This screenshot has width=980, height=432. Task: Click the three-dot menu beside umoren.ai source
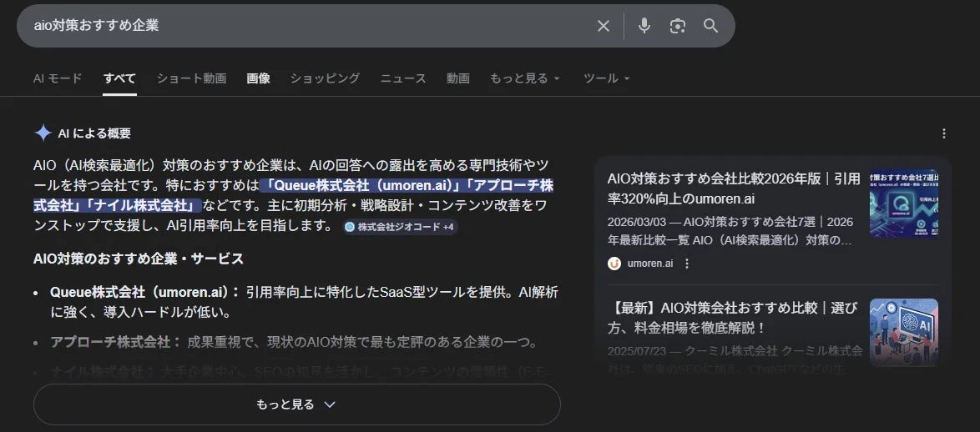coord(687,264)
